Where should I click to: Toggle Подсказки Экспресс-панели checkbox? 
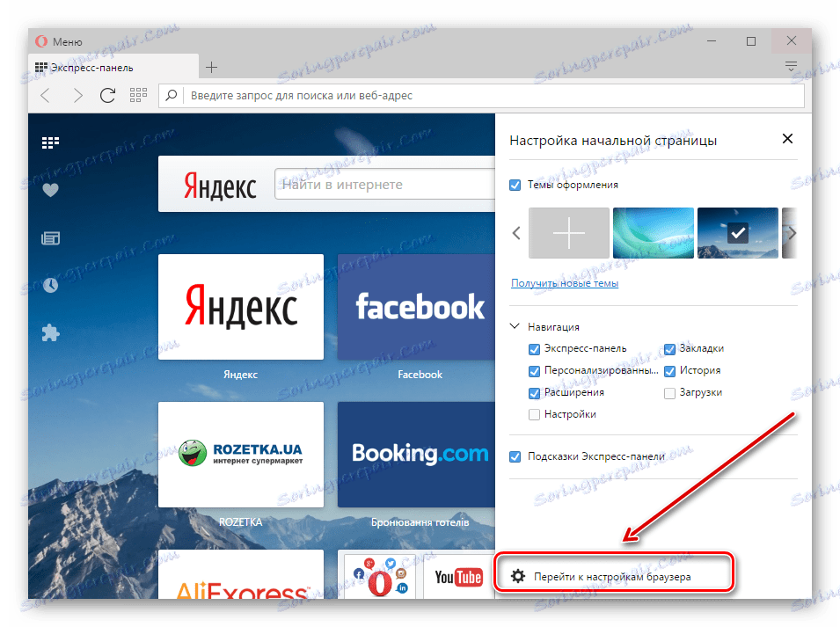pyautogui.click(x=515, y=457)
